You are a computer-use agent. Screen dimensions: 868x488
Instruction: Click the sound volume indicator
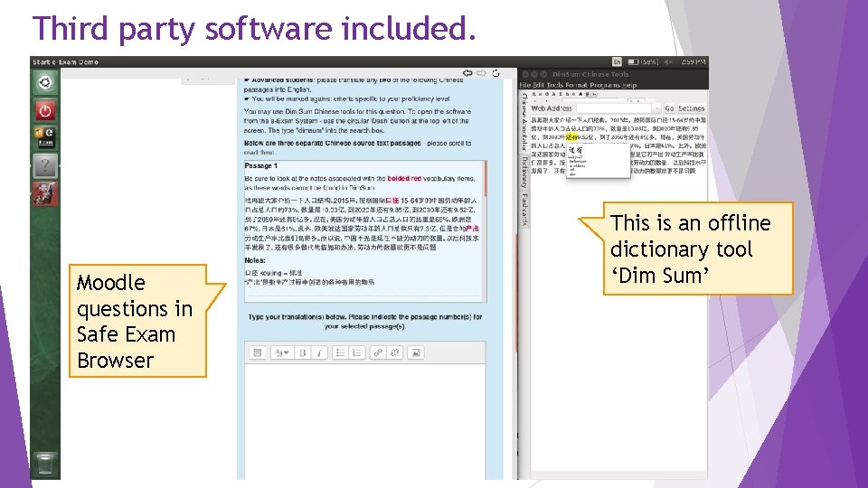[x=668, y=62]
